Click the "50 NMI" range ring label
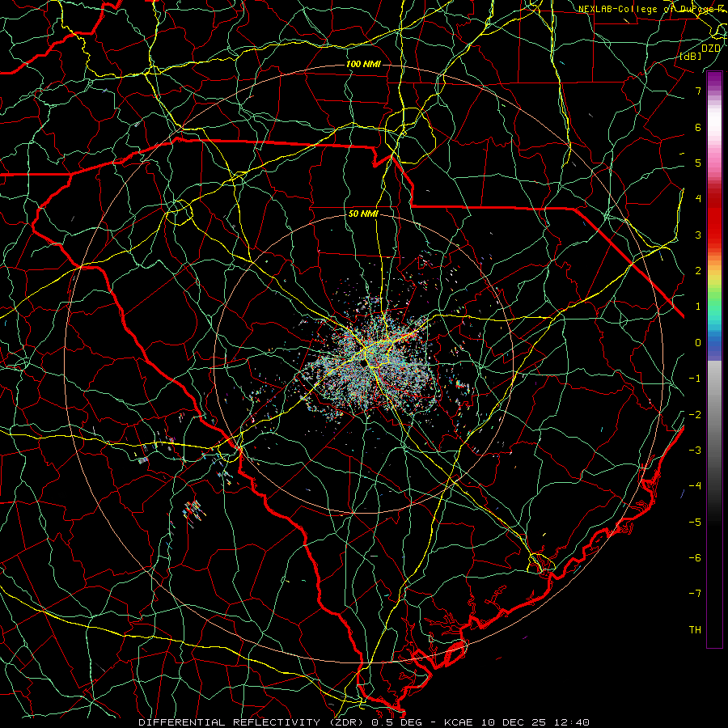 [363, 214]
